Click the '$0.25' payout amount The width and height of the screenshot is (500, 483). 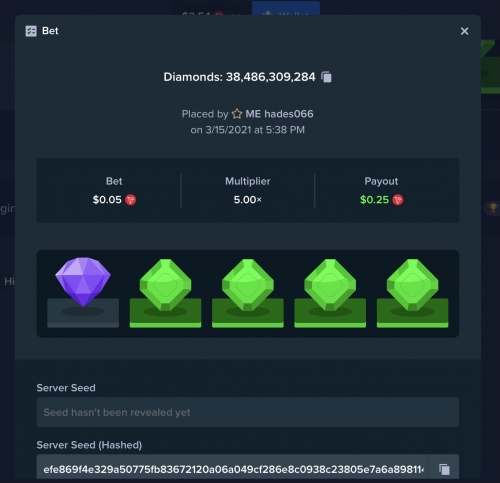pos(374,200)
